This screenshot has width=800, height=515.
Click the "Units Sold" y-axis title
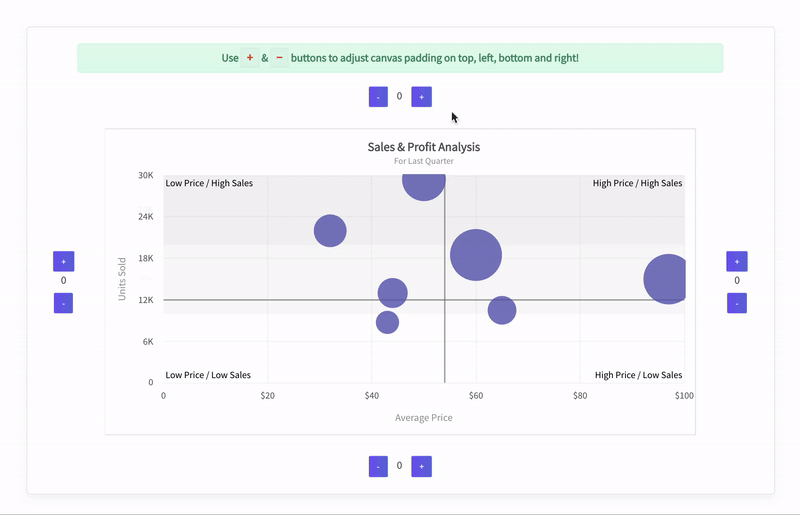tap(122, 279)
